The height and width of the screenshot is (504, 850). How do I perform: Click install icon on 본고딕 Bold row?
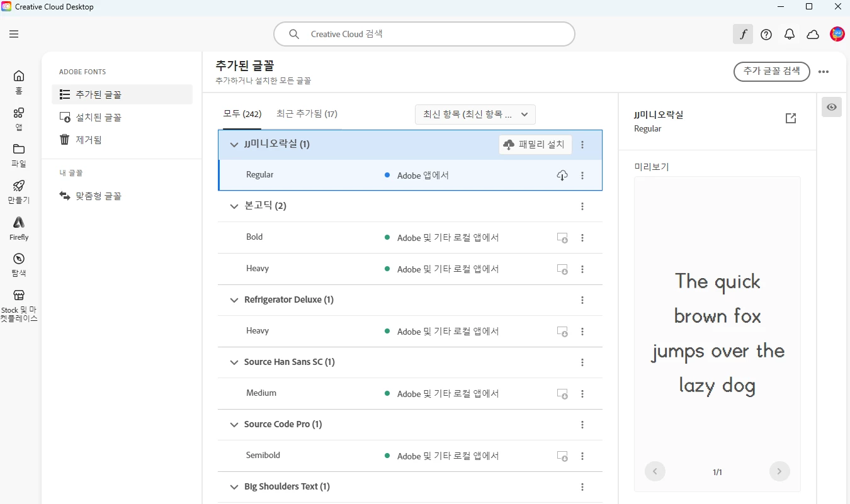point(562,238)
